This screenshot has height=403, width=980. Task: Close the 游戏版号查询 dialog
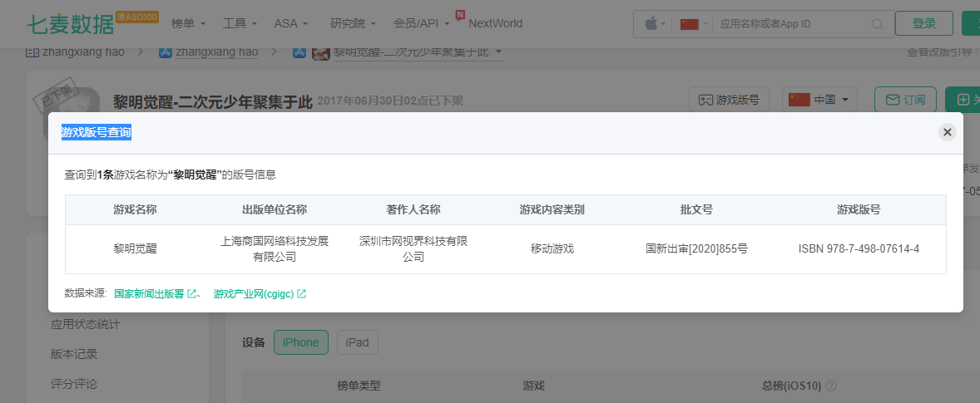(947, 132)
